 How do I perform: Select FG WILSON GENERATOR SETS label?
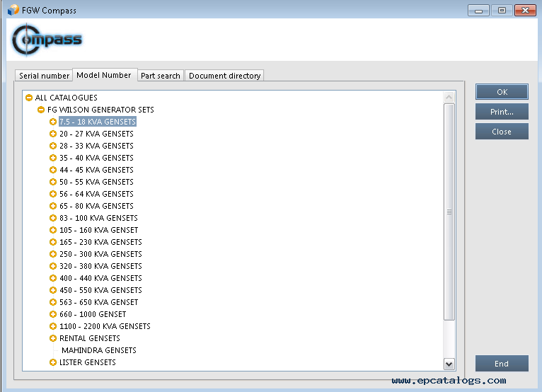click(x=100, y=110)
